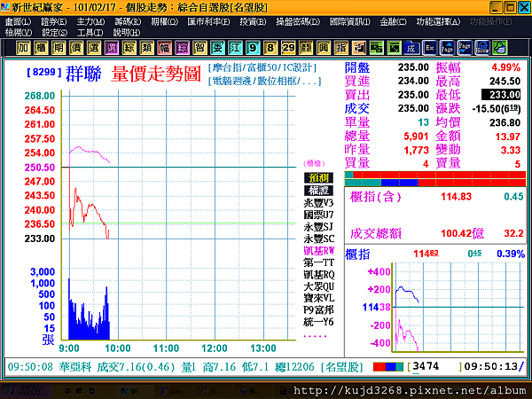The width and height of the screenshot is (532, 399).
Task: Open the 證券(E) menu
Action: coord(54,22)
